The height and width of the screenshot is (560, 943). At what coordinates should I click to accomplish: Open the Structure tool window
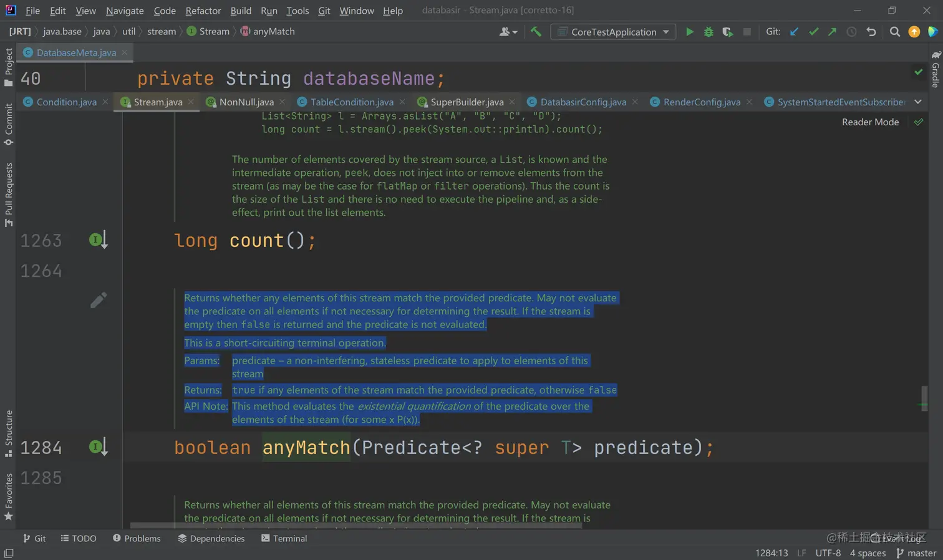click(9, 433)
